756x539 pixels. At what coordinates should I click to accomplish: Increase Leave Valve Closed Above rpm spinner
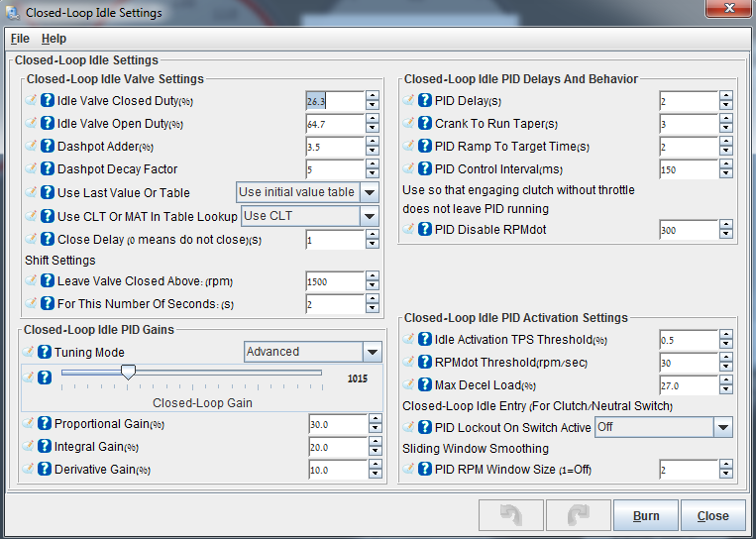(373, 276)
